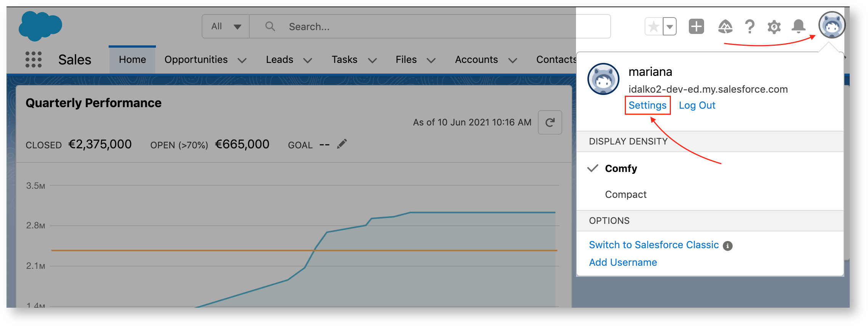
Task: Open the All search scope dropdown
Action: (x=226, y=27)
